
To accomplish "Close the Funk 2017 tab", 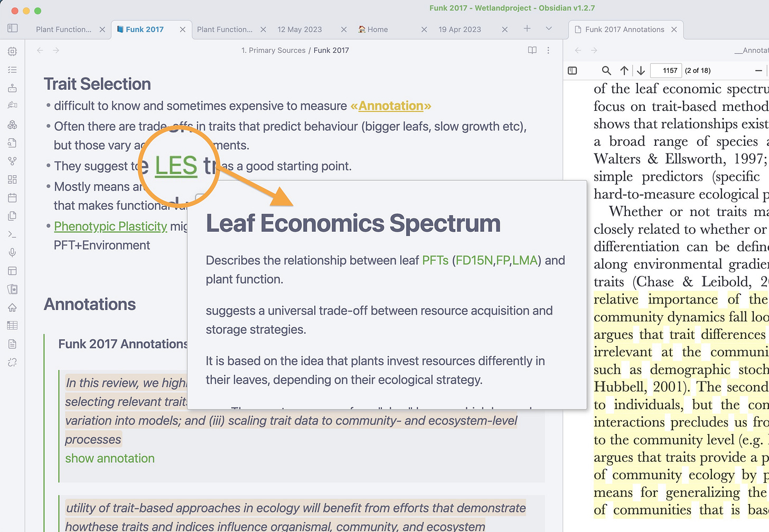I will click(x=183, y=30).
